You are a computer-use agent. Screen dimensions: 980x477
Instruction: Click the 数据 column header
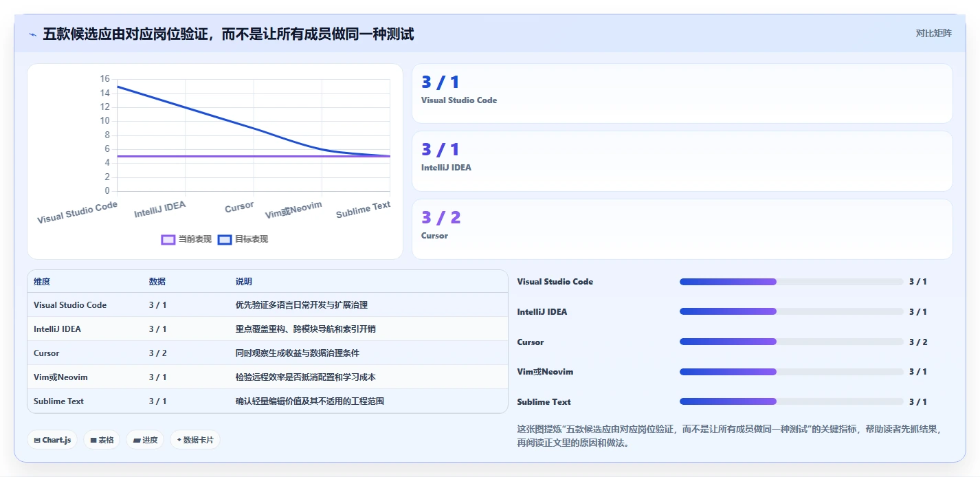(x=157, y=282)
